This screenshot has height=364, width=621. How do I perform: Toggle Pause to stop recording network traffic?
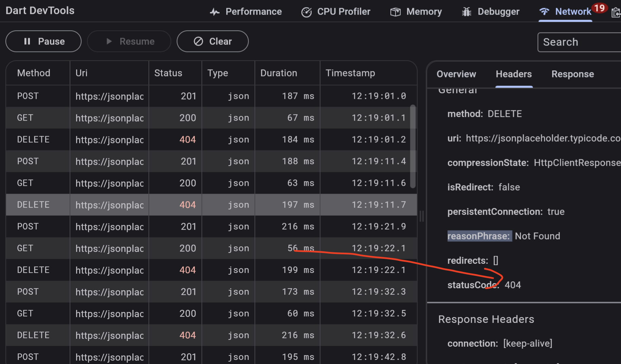pyautogui.click(x=43, y=41)
